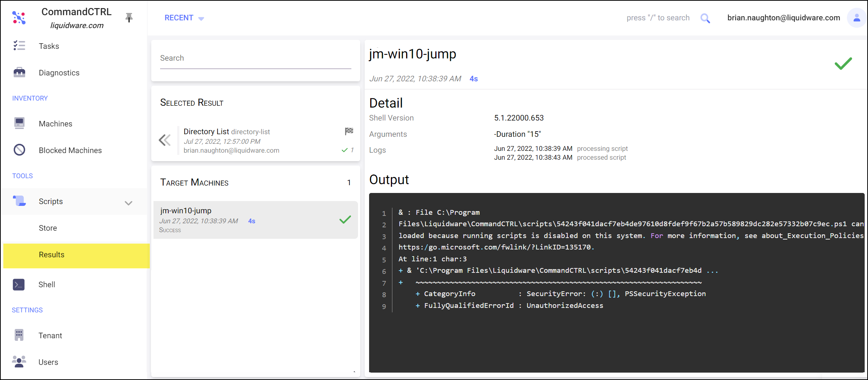Viewport: 868px width, 380px height.
Task: Click the 'press / to search' box
Action: 658,18
